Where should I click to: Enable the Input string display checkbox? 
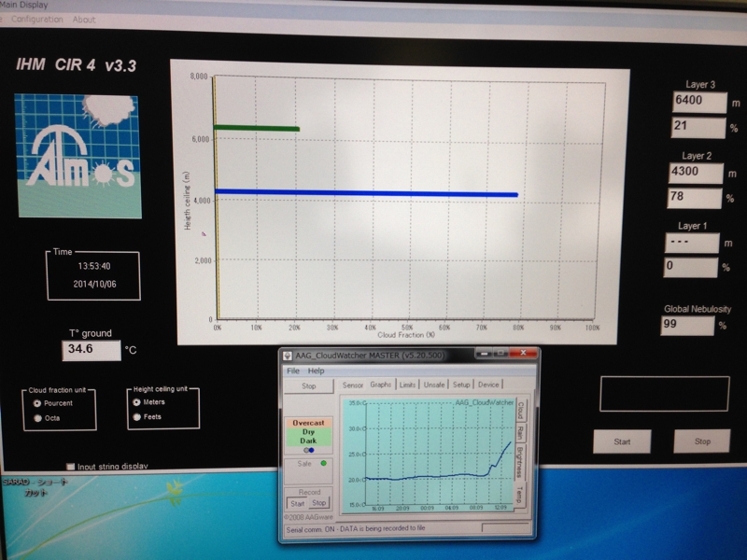point(71,466)
